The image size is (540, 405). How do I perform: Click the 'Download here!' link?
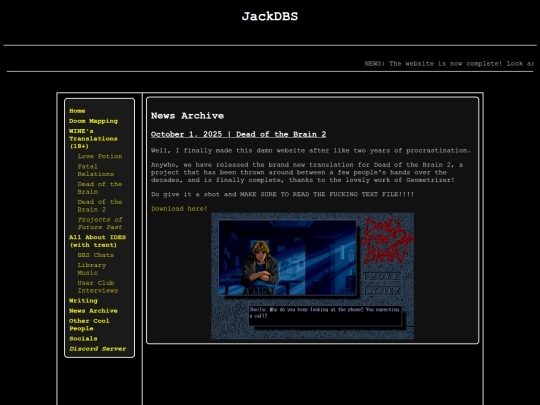tap(179, 209)
